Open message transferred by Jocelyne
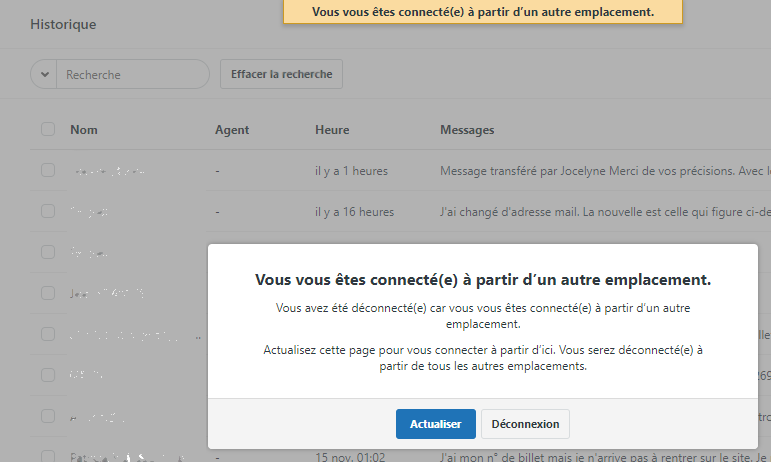 pos(600,171)
